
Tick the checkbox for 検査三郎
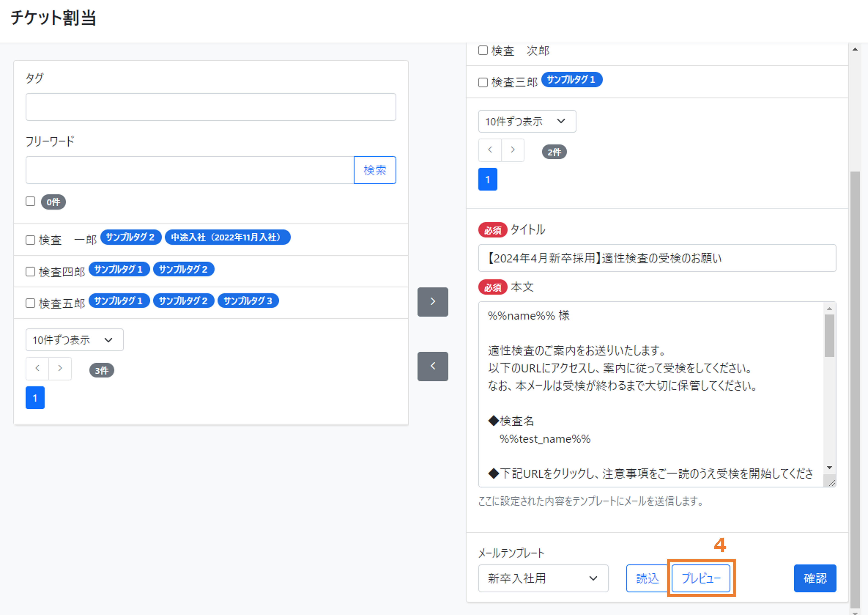pos(483,82)
